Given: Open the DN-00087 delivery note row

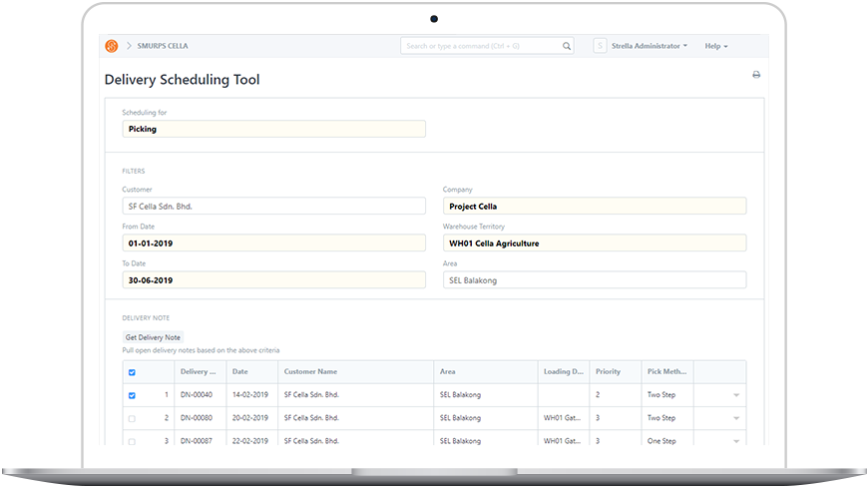Looking at the screenshot, I should coord(196,441).
